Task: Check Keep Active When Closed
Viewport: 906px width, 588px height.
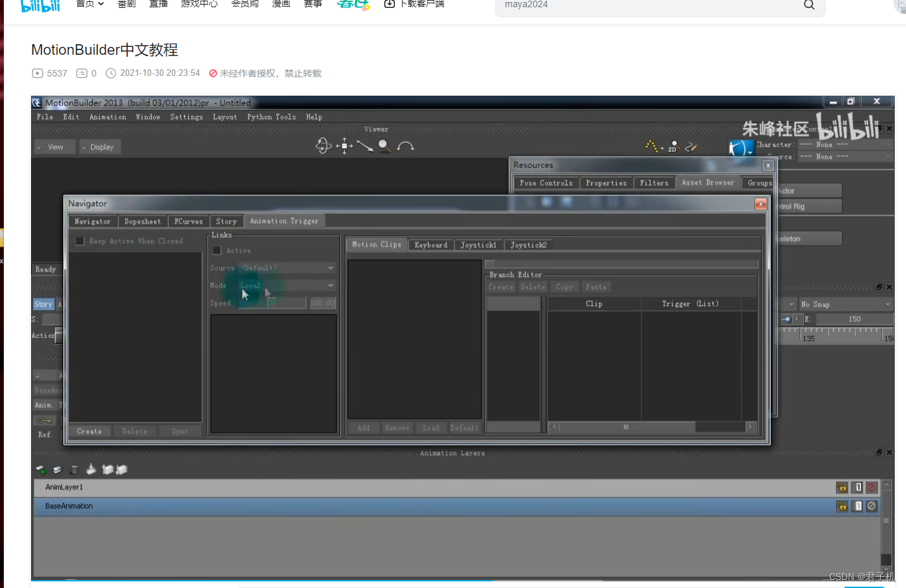Action: coord(80,241)
